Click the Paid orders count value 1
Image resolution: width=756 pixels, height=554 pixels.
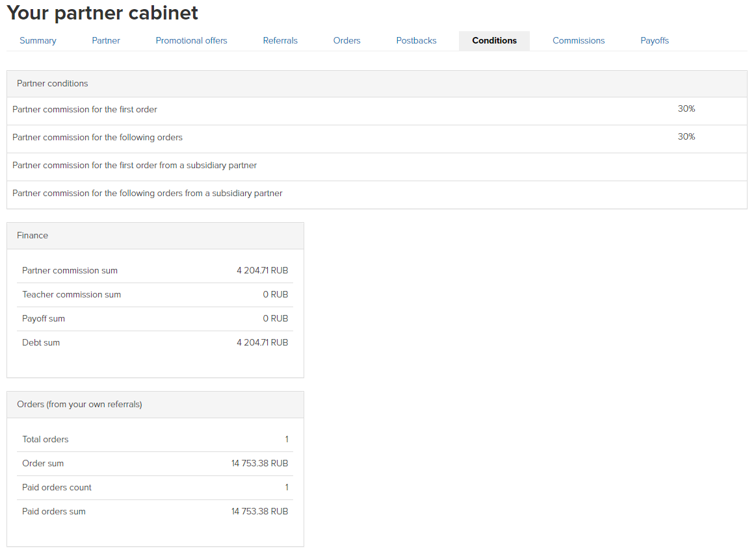point(287,488)
